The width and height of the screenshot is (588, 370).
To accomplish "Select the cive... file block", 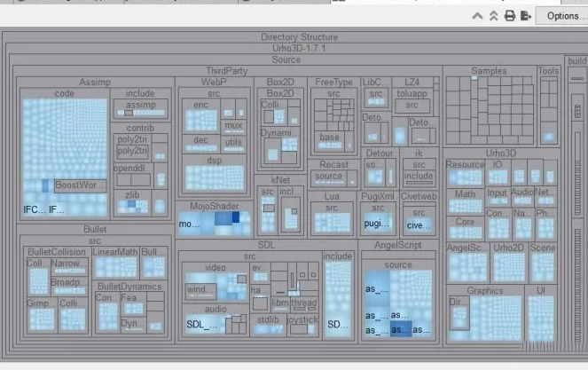I will coord(419,225).
